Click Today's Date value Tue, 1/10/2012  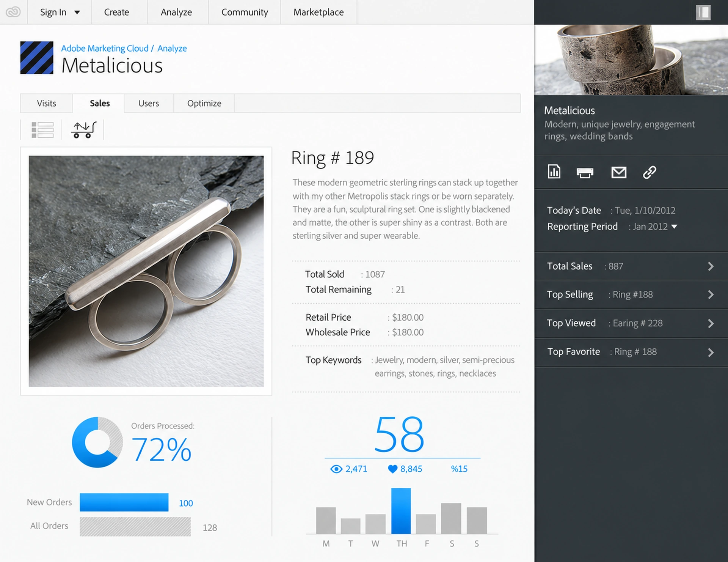pos(645,211)
